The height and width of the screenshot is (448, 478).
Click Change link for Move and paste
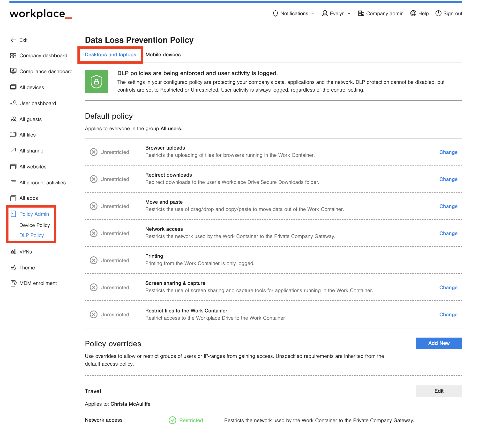pos(448,206)
